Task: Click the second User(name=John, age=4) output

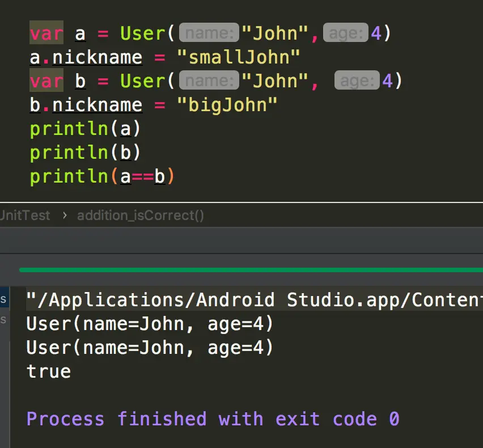Action: point(150,348)
